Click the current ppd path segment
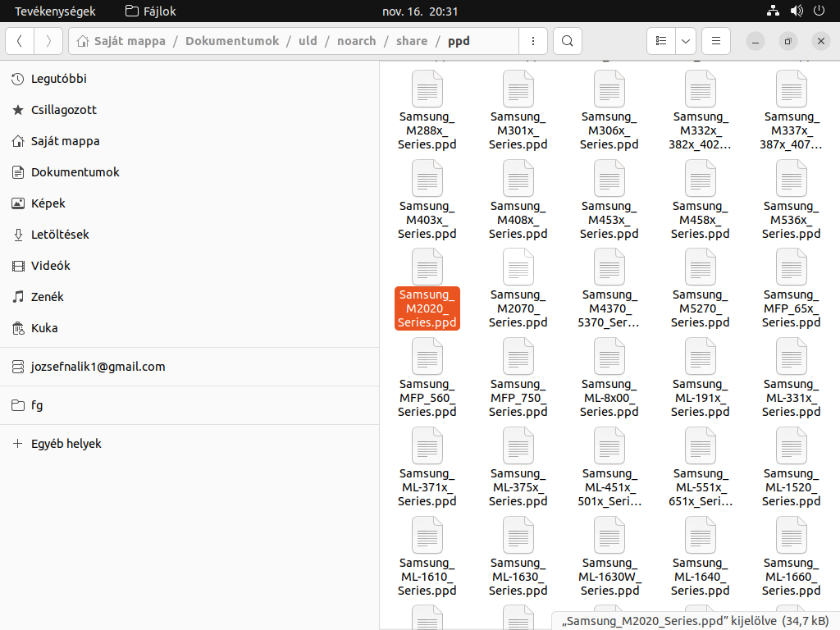Viewport: 840px width, 630px height. (459, 41)
